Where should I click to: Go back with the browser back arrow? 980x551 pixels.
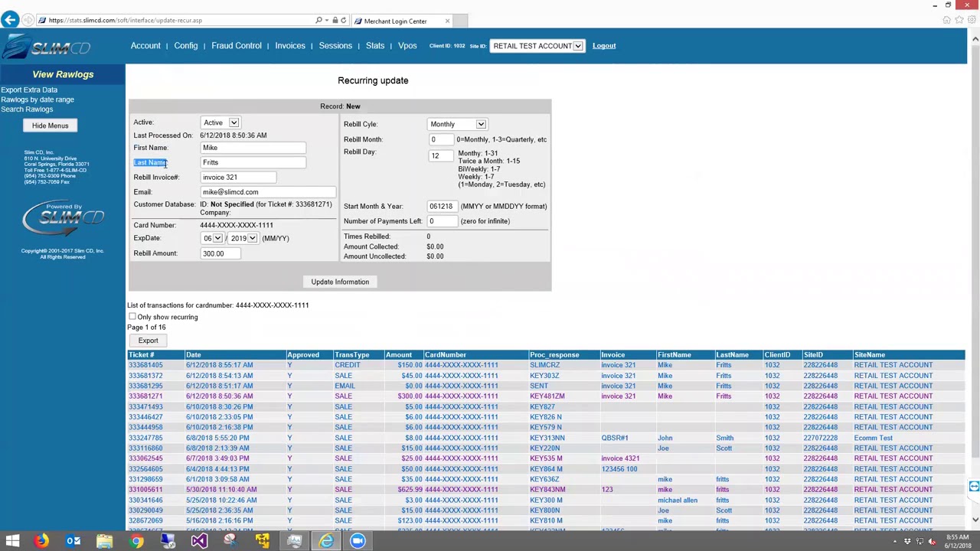coord(11,20)
